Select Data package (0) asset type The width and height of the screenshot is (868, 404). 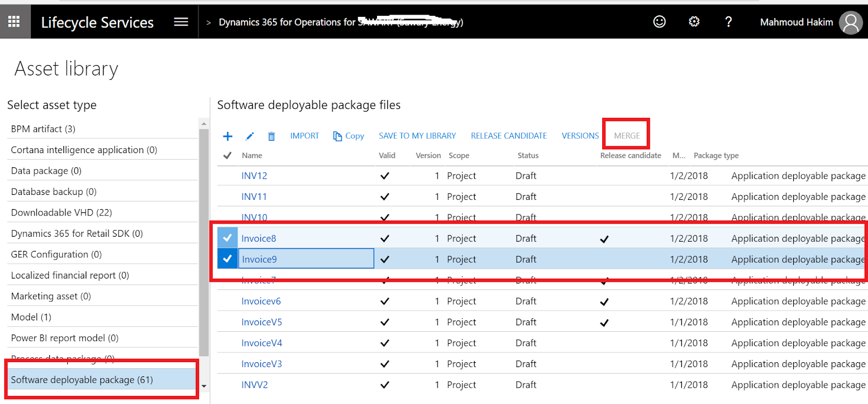[x=103, y=171]
